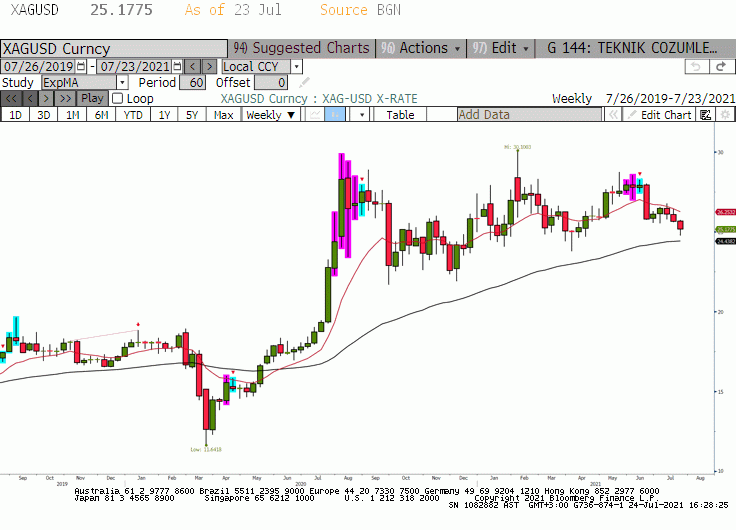This screenshot has height=530, width=736.
Task: Click the 'XAGUSD Curncy : XAG-USD X-RATE' title
Action: tap(319, 99)
